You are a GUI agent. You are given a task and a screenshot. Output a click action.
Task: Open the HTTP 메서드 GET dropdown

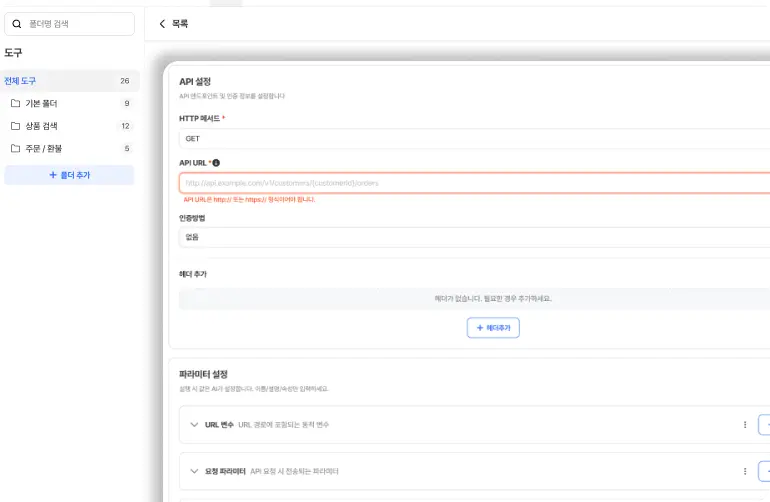tap(474, 139)
